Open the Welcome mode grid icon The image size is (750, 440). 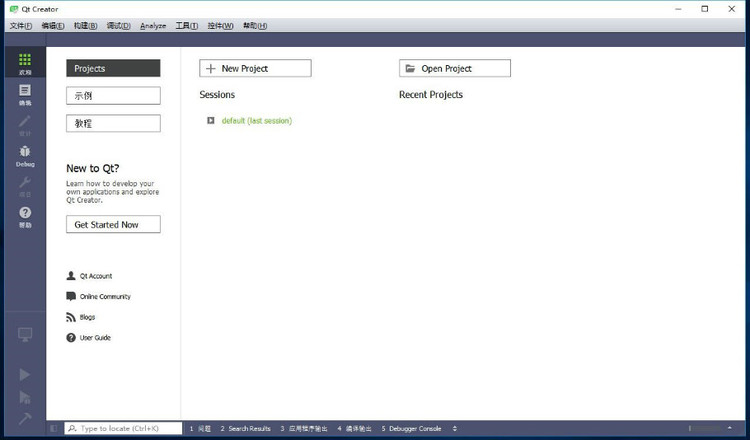(25, 60)
